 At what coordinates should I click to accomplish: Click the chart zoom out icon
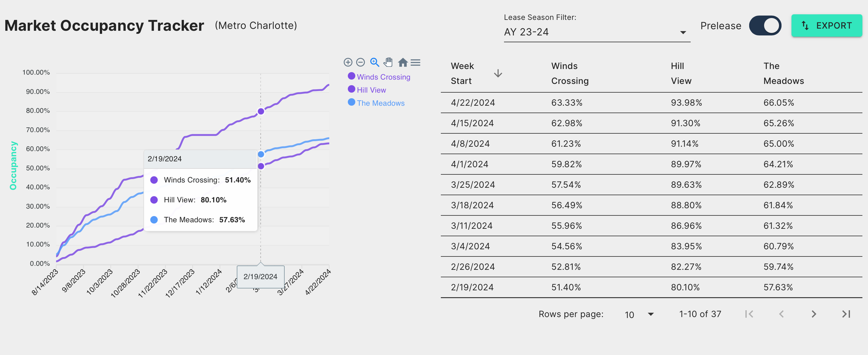point(360,62)
